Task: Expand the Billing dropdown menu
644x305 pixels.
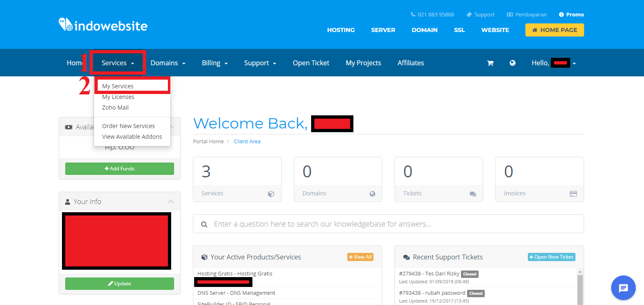Action: (215, 63)
